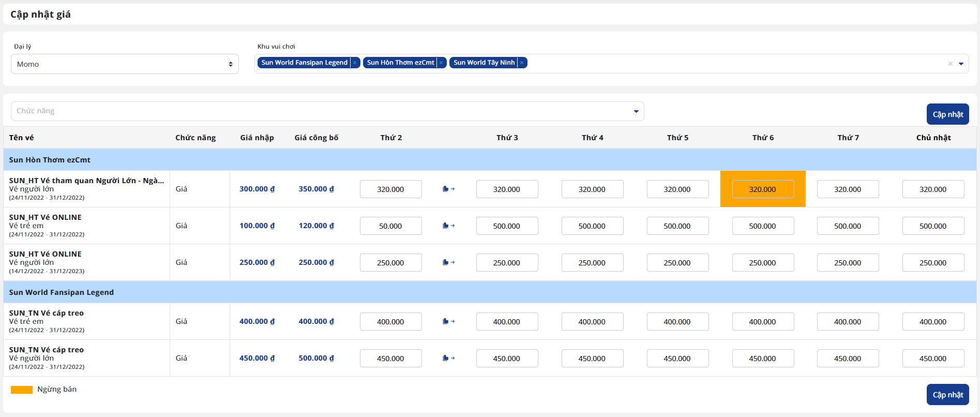The width and height of the screenshot is (980, 417).
Task: Click top Cập nhật button
Action: [947, 114]
